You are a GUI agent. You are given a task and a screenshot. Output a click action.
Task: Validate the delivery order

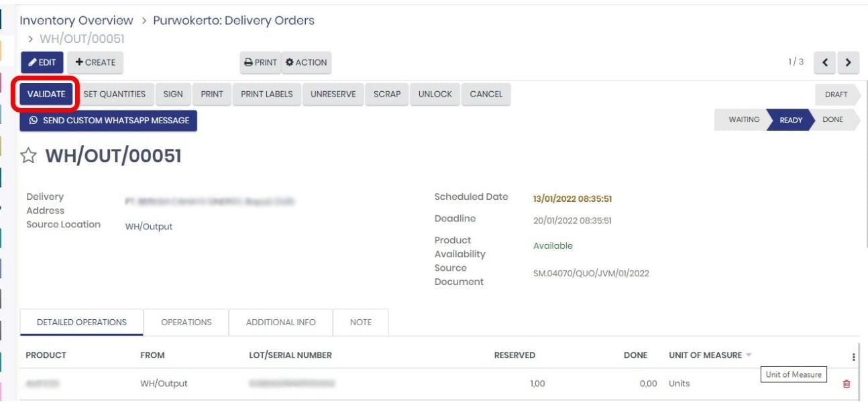tap(46, 95)
